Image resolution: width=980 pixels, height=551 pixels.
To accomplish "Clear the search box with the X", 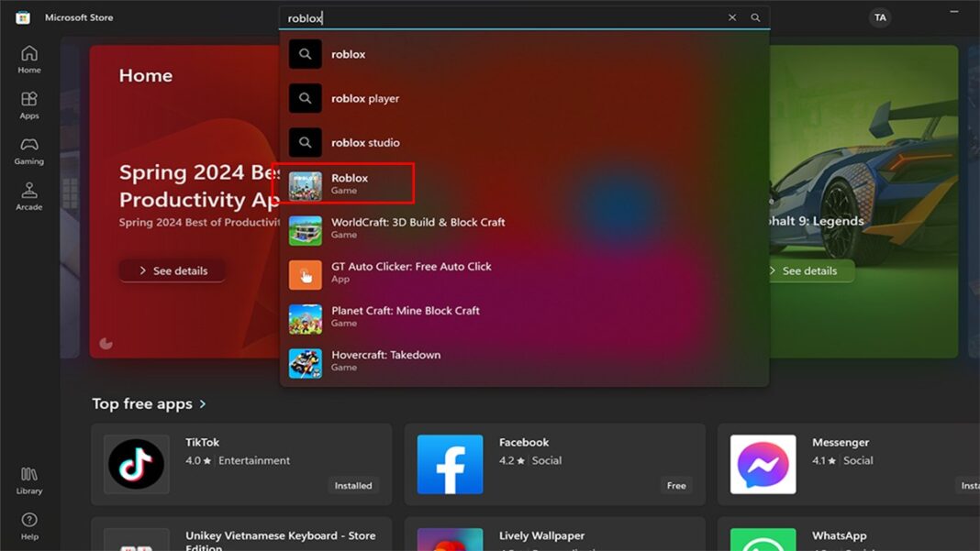I will coord(732,17).
